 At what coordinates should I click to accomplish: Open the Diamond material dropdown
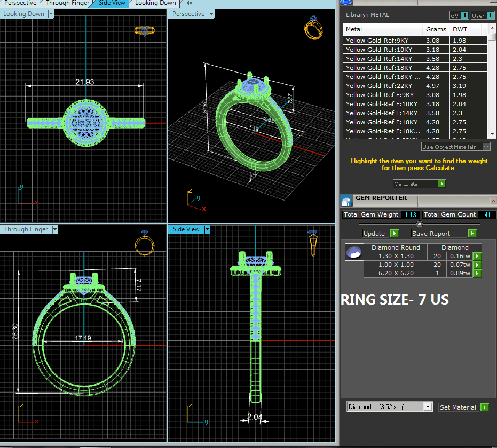coord(427,407)
